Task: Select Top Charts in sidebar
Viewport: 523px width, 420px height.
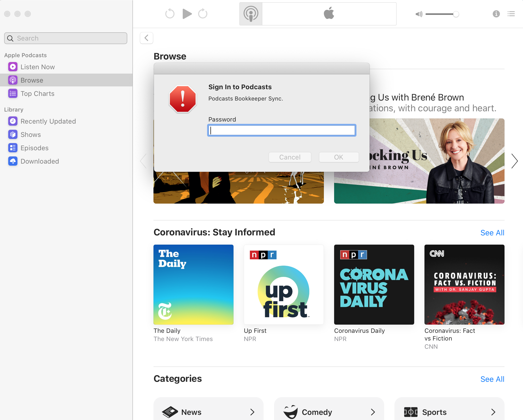Action: click(37, 94)
